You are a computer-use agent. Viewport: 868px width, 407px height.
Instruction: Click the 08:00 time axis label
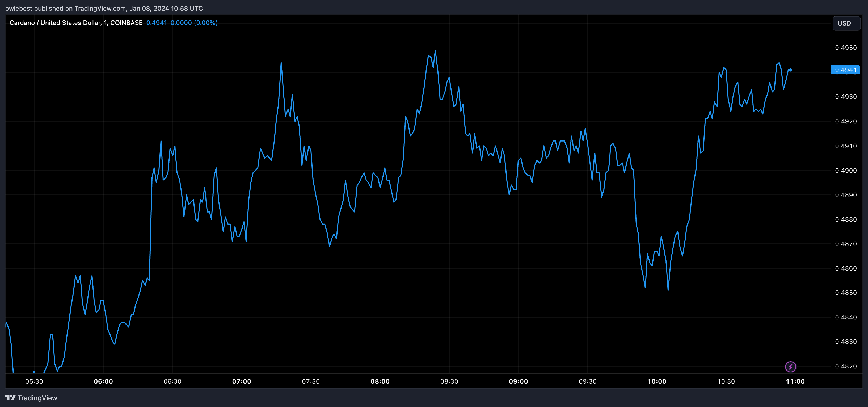[380, 381]
